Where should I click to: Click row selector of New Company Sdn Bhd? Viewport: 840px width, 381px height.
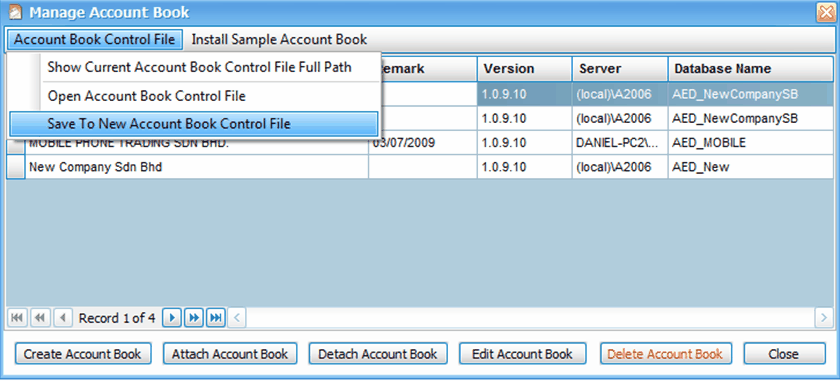[x=16, y=167]
